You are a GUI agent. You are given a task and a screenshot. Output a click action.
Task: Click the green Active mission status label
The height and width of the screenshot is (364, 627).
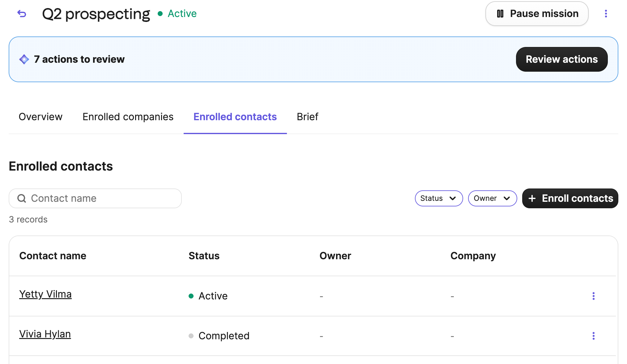tap(177, 14)
